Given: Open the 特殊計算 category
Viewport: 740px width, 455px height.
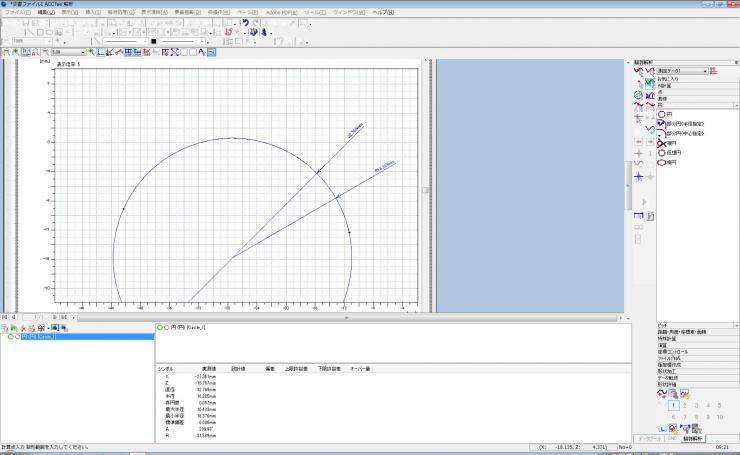Looking at the screenshot, I should coord(698,339).
